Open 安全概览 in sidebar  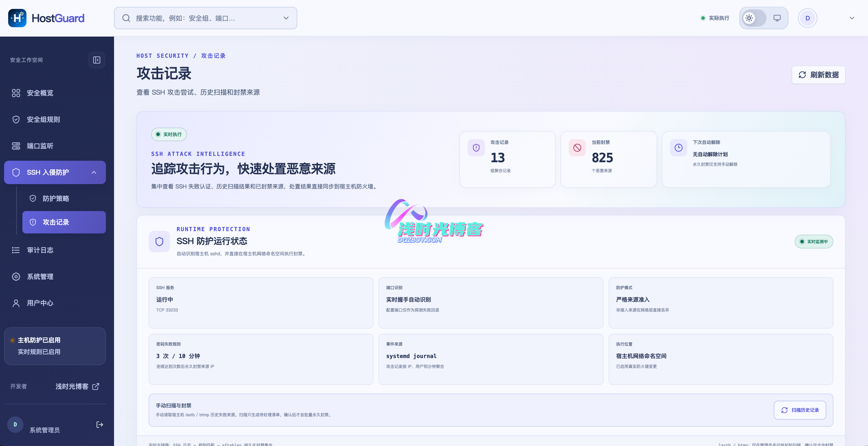tap(55, 93)
